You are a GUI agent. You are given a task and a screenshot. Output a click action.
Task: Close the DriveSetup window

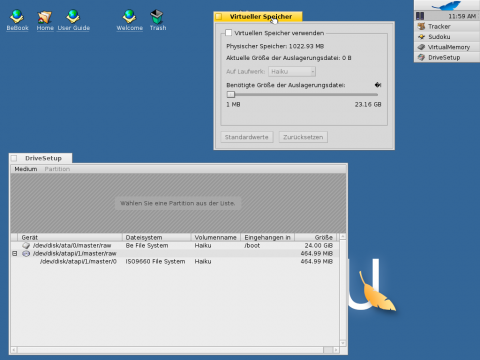tap(14, 158)
